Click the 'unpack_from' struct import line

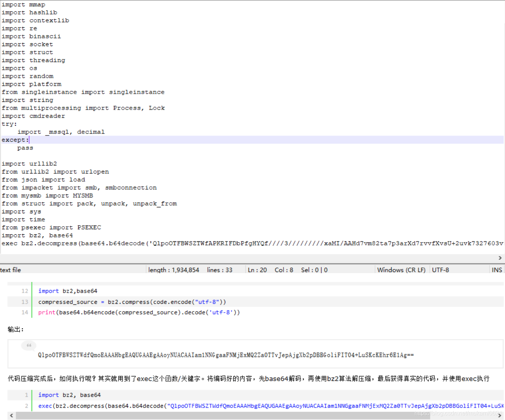pos(89,204)
